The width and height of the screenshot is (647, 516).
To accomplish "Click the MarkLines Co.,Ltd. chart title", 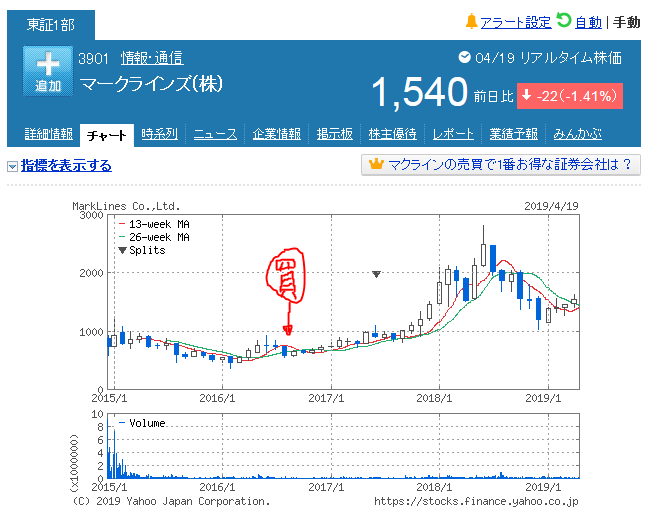I will point(126,206).
